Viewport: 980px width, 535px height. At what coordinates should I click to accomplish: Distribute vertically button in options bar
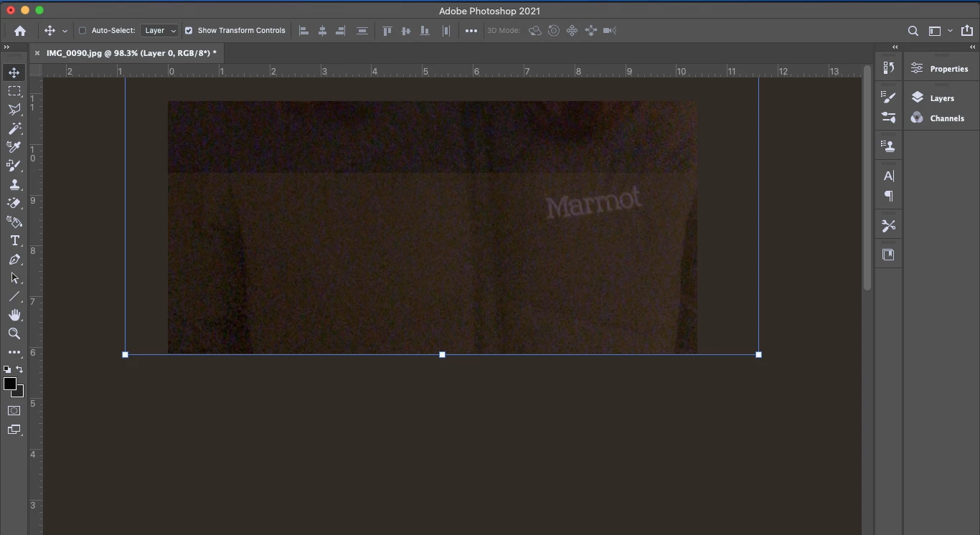click(x=362, y=31)
